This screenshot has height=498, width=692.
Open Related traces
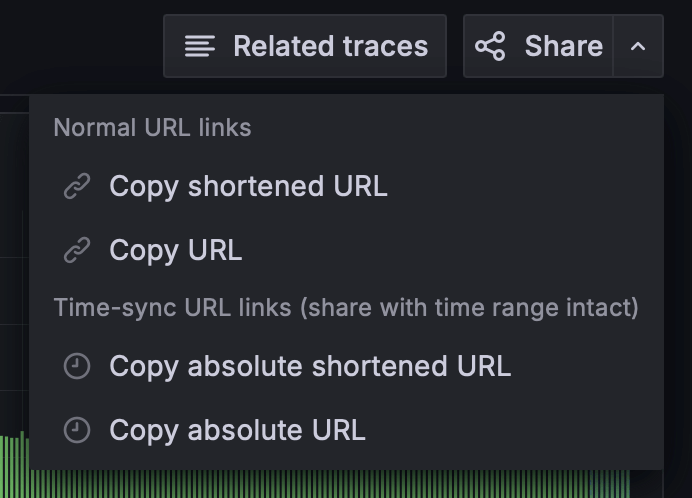pos(305,46)
